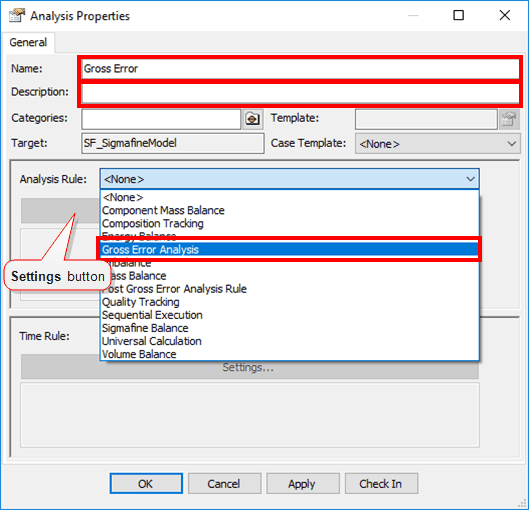Image resolution: width=529 pixels, height=510 pixels.
Task: Click the Target field SF_SigmafineModel
Action: (x=173, y=143)
